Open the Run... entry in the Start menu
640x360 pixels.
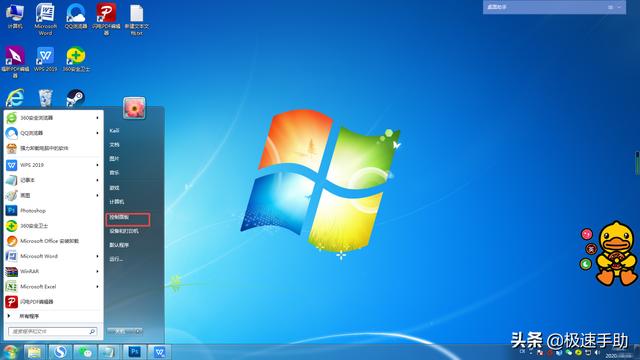coord(116,259)
